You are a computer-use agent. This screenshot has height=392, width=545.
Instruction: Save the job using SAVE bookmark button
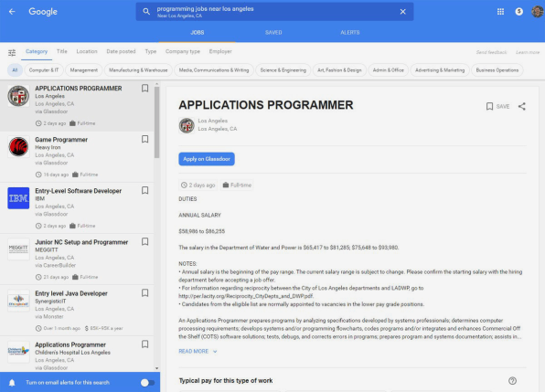point(497,106)
